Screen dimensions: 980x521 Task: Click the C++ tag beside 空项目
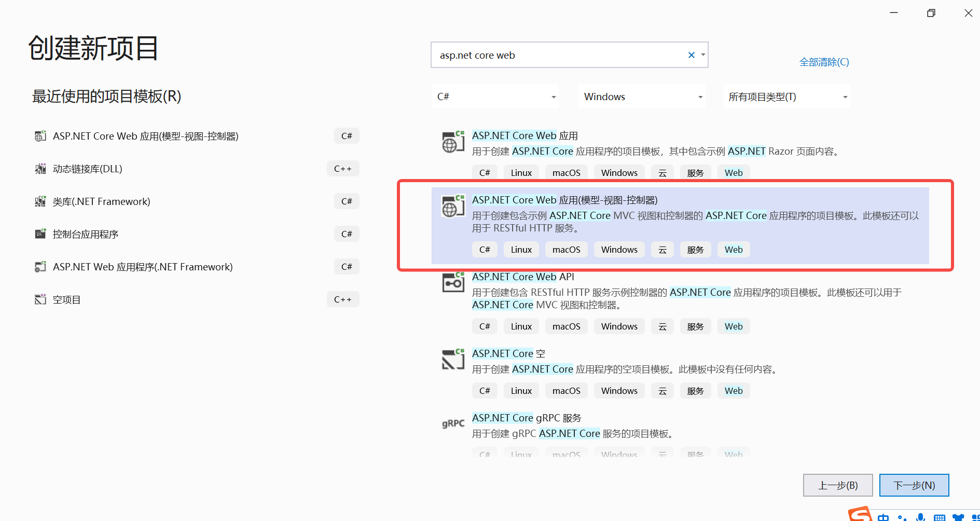point(343,299)
